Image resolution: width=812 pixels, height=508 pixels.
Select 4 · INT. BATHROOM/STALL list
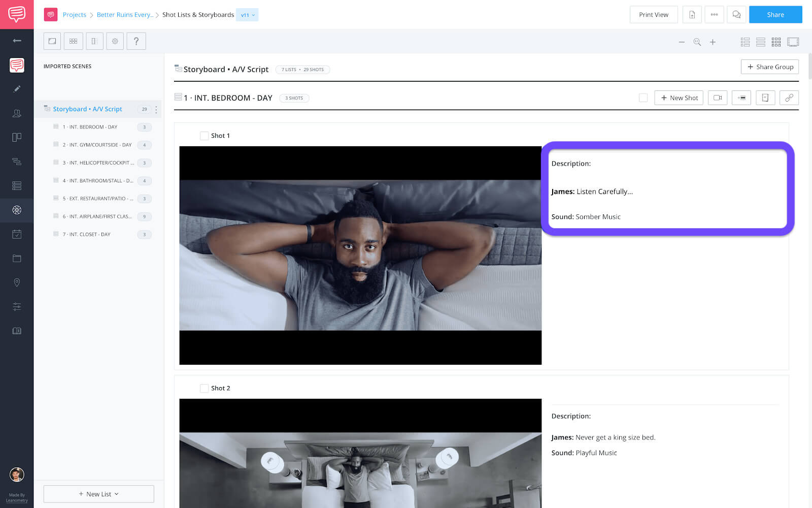coord(98,180)
